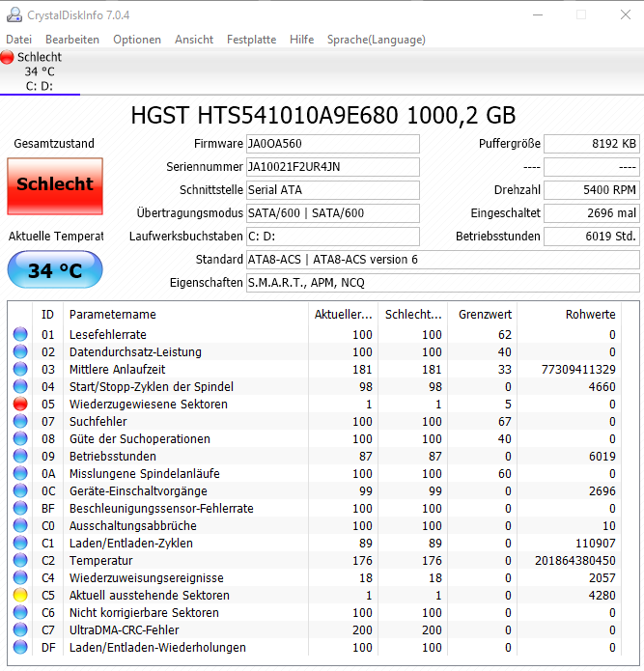Click the Rohwerte column header
Image resolution: width=644 pixels, height=671 pixels.
point(569,315)
